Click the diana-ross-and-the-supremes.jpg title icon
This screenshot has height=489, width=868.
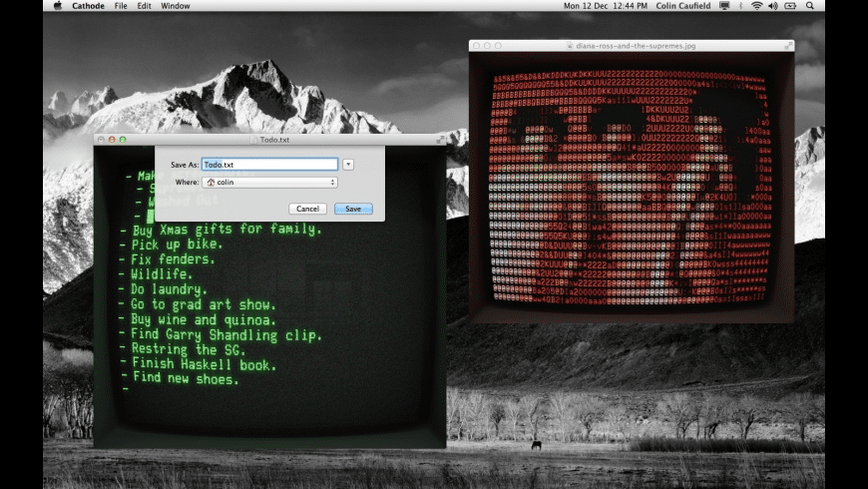pos(570,46)
